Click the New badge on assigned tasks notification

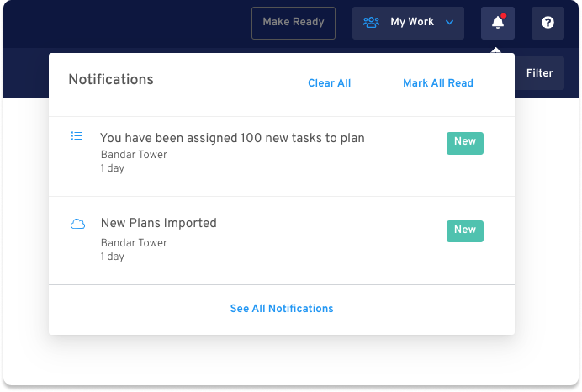pos(465,143)
